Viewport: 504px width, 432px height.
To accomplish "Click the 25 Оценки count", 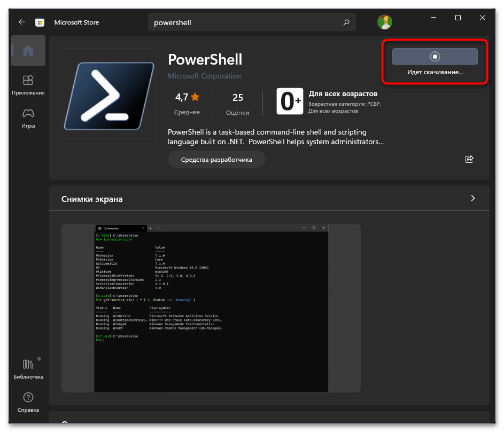I will pyautogui.click(x=238, y=103).
